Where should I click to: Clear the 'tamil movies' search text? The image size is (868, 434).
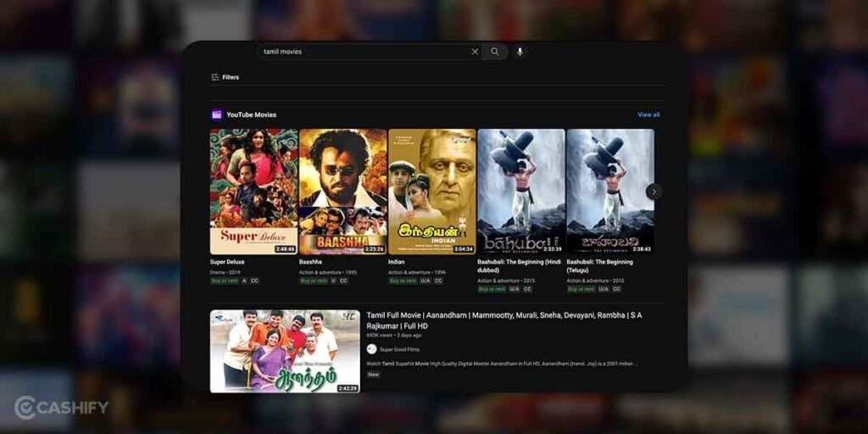click(x=475, y=52)
